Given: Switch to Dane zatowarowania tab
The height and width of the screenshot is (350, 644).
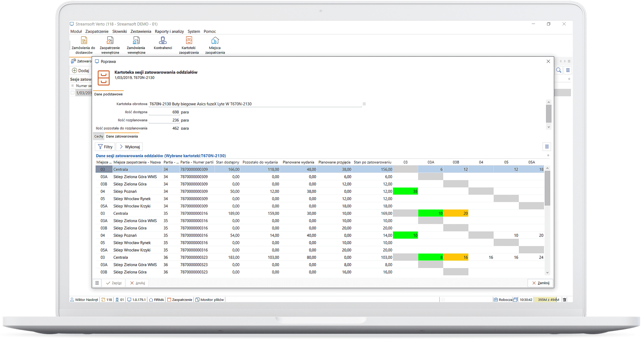Looking at the screenshot, I should pyautogui.click(x=122, y=136).
